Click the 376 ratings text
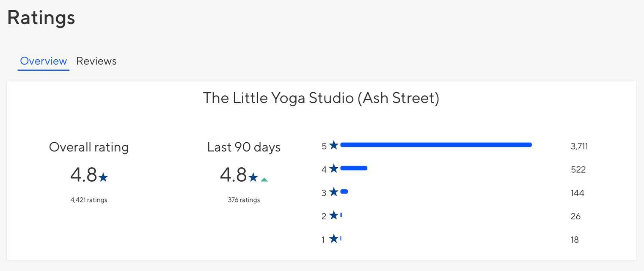The width and height of the screenshot is (644, 271). [244, 200]
